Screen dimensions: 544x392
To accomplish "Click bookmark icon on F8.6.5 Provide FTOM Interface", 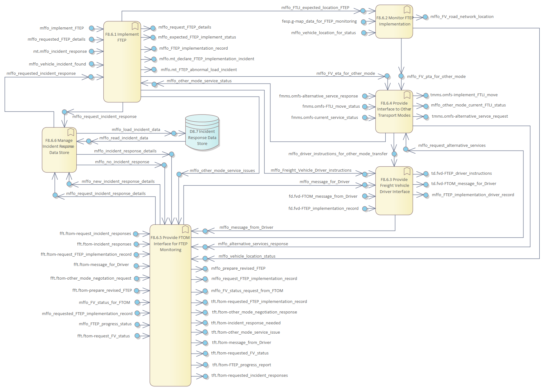I will (185, 229).
